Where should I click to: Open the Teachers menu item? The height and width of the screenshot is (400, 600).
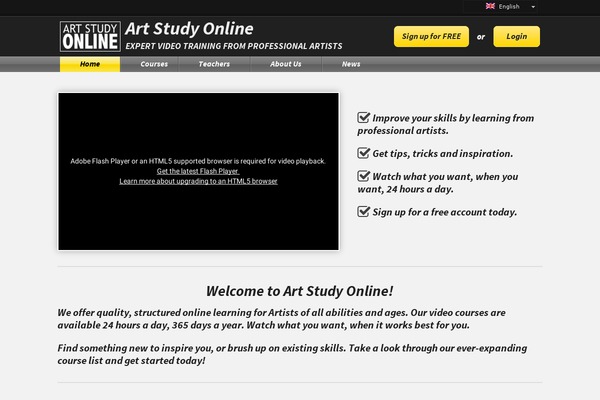pos(214,64)
